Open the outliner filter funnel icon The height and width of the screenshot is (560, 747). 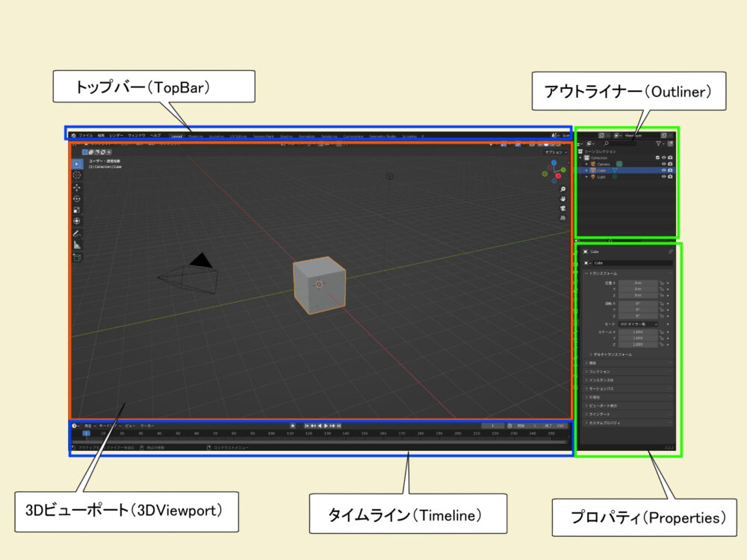pyautogui.click(x=659, y=143)
